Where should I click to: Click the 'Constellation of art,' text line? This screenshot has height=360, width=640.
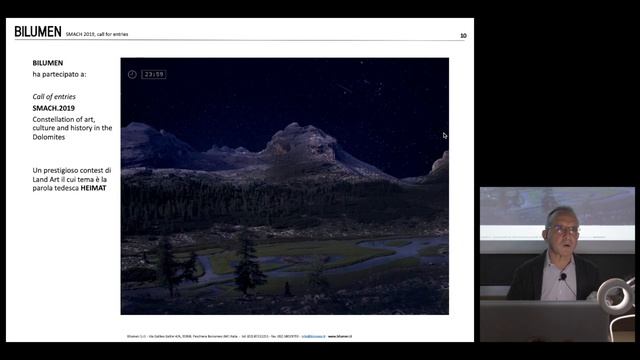pyautogui.click(x=64, y=119)
